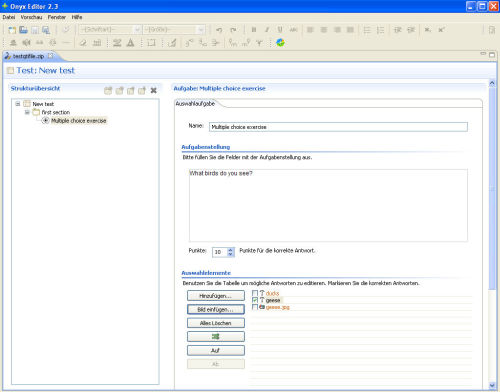This screenshot has height=392, width=500.
Task: Click the far right toolbar document icon
Action: coord(492,30)
